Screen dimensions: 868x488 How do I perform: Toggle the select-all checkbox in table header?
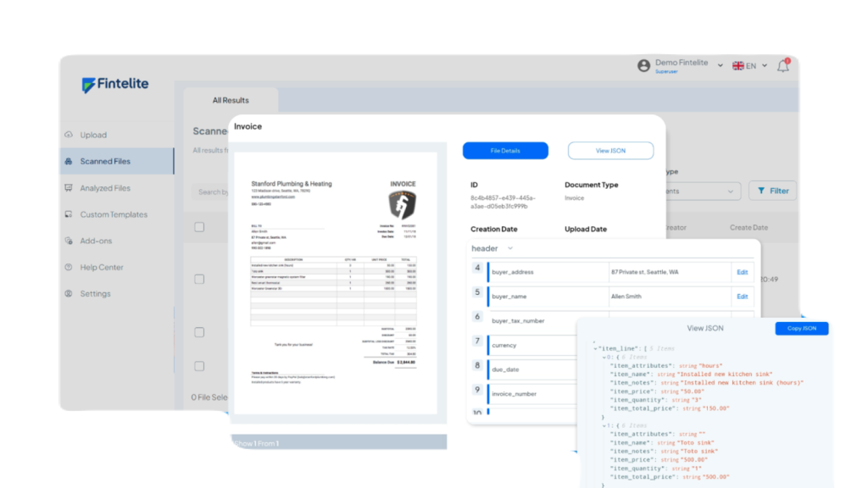point(199,227)
